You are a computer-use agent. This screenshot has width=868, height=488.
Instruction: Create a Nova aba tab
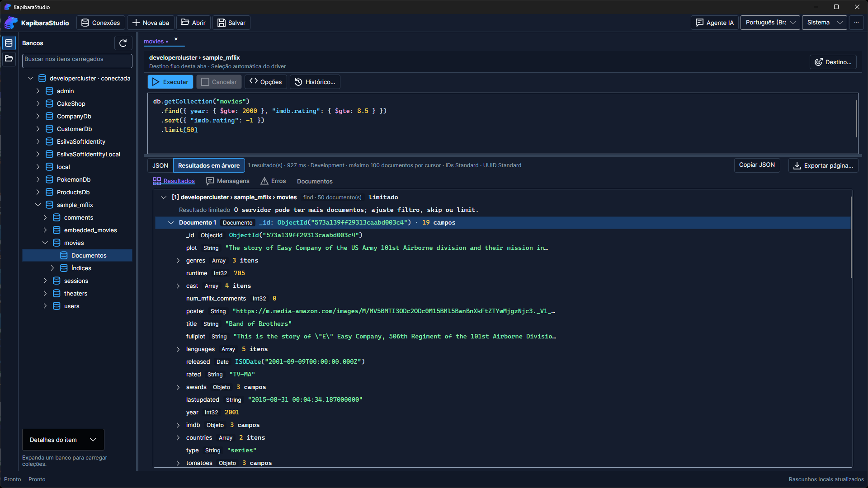(x=151, y=23)
